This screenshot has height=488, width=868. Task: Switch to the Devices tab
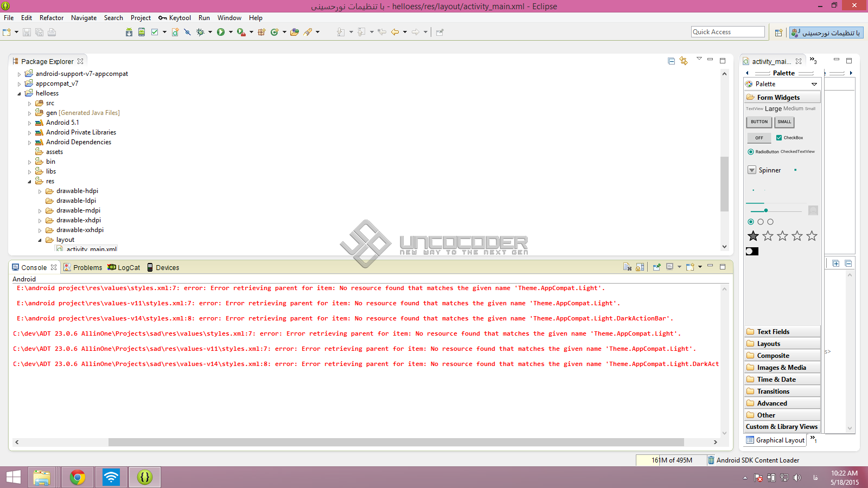(163, 267)
